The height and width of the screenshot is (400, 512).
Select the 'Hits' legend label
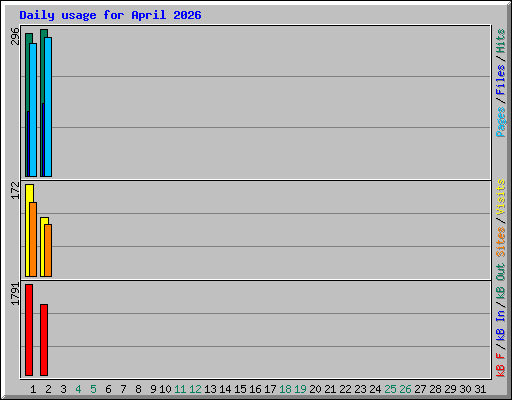[x=501, y=41]
